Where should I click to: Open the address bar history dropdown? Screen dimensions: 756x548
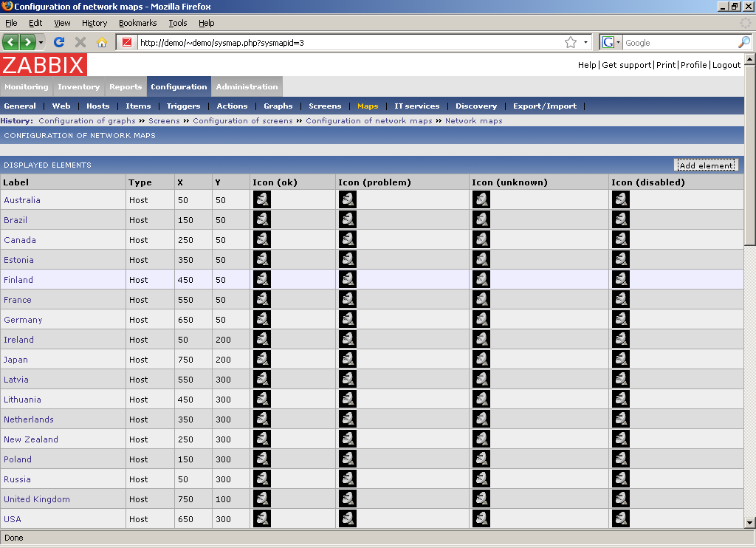585,42
